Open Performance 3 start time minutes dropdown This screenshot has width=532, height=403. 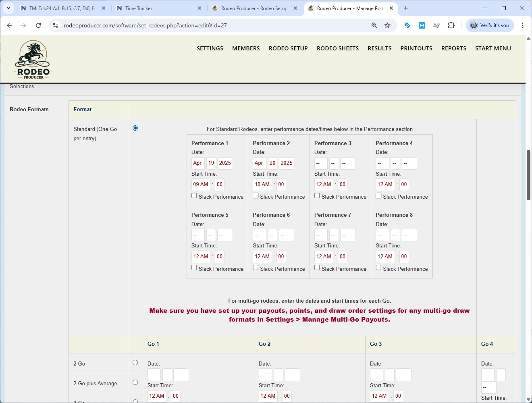pos(343,185)
